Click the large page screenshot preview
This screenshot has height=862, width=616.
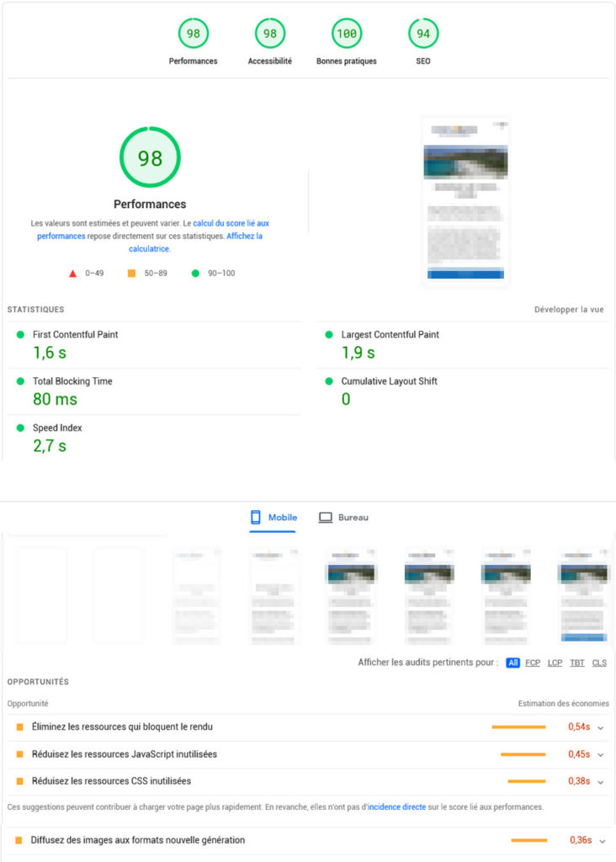coord(465,202)
